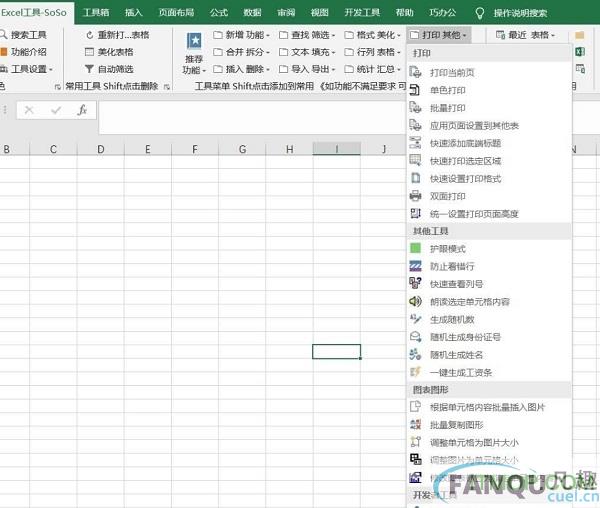
Task: Click the formula bar confirm checkmark
Action: click(56, 110)
